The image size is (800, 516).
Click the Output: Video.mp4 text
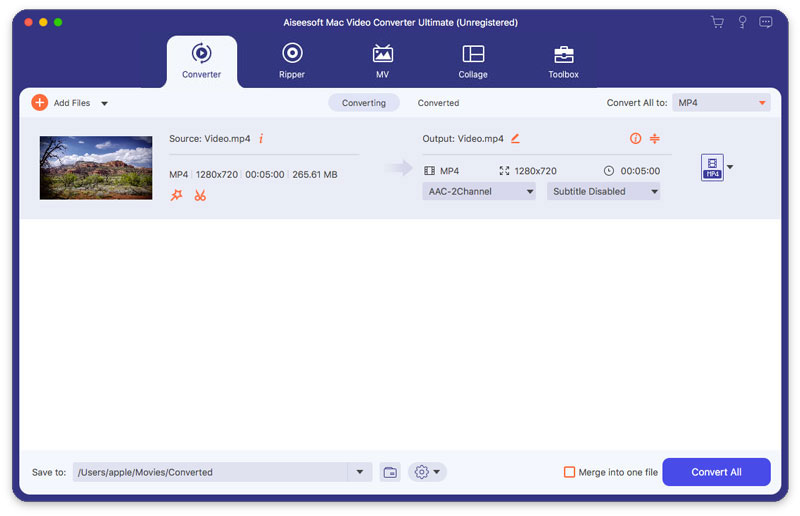pos(463,138)
